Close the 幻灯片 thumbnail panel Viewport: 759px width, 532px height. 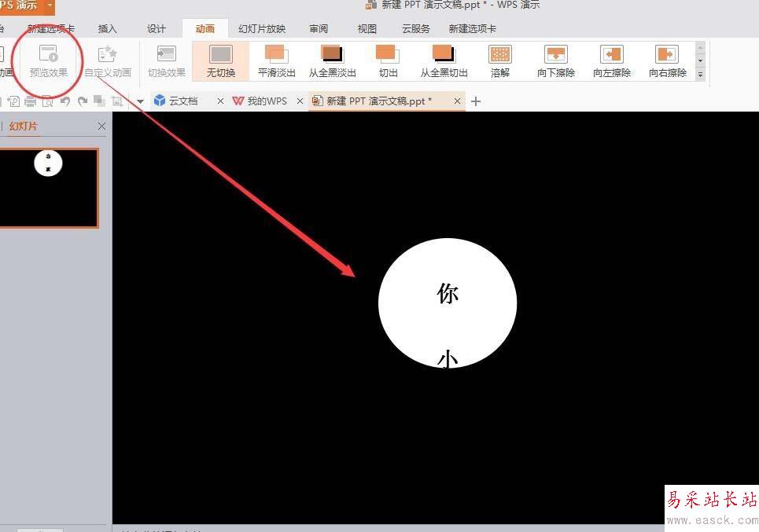point(101,127)
